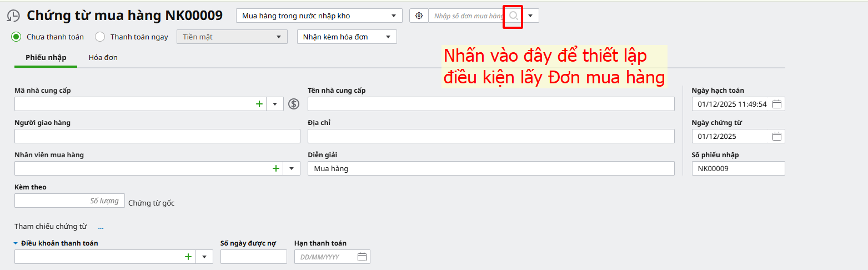Click green plus to add new supplier
The width and height of the screenshot is (868, 270).
(x=259, y=104)
